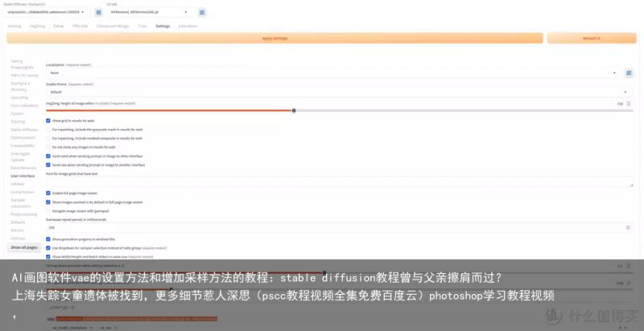
Task: Open the System settings section
Action: coord(17,114)
